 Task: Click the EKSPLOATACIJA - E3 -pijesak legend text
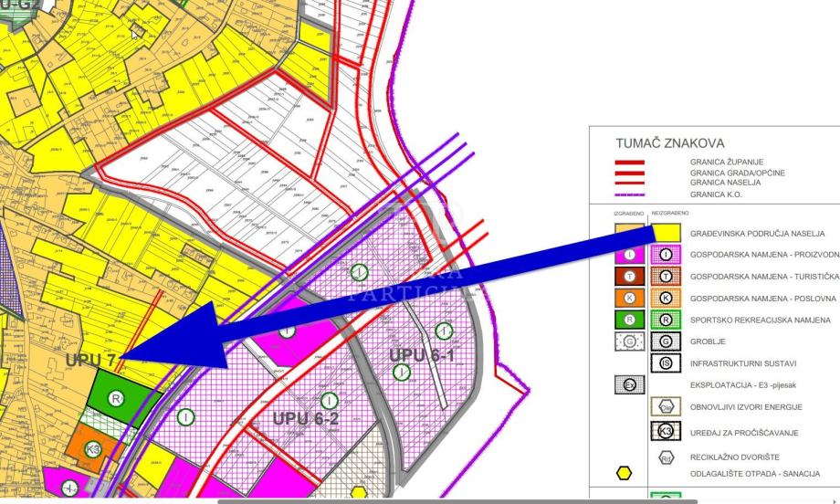(743, 384)
